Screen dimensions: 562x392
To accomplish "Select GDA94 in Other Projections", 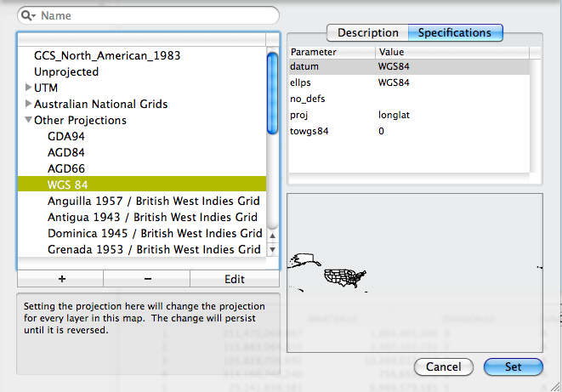I will pyautogui.click(x=66, y=136).
